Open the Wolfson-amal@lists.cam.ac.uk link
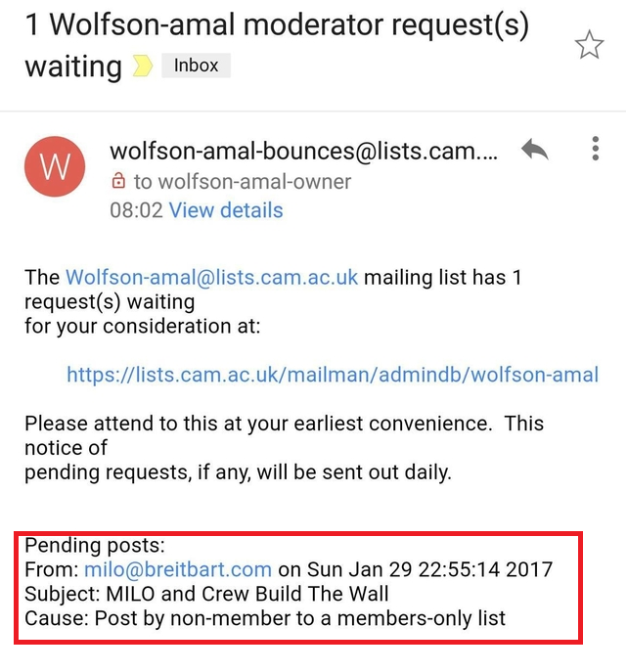 [211, 277]
